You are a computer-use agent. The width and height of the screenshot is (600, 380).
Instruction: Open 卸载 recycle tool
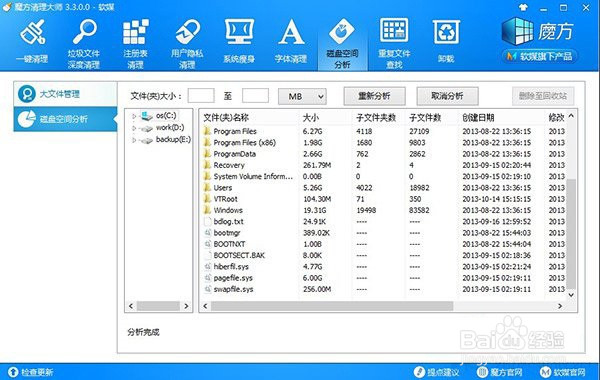pos(446,41)
